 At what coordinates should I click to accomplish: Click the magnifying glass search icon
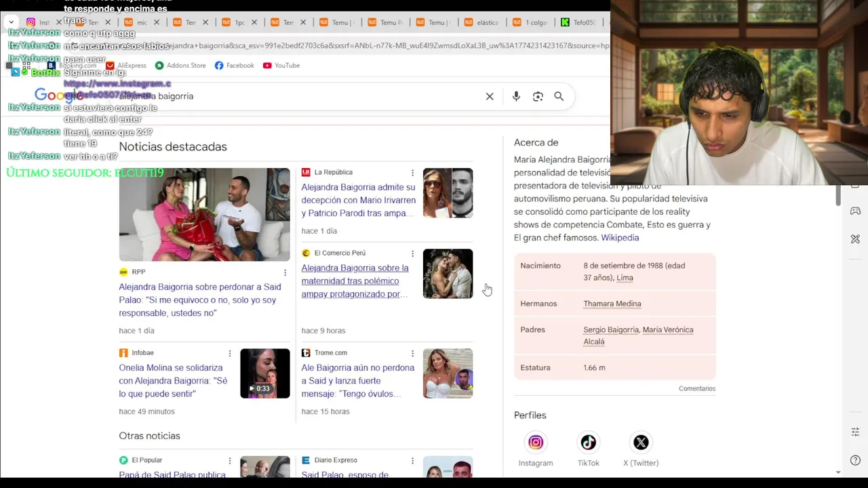click(x=559, y=96)
